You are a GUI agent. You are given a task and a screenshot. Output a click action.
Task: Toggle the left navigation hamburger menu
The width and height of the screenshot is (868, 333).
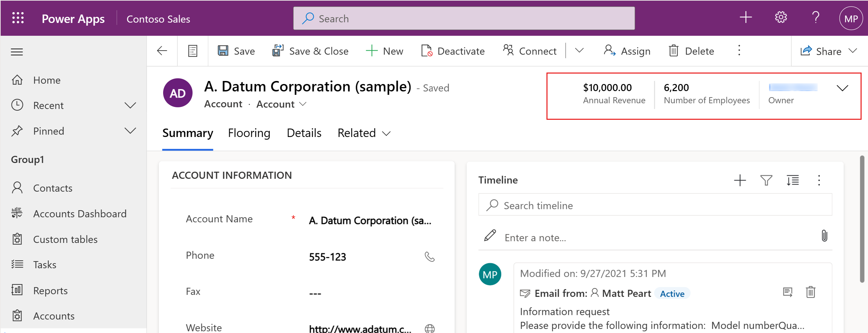(17, 52)
